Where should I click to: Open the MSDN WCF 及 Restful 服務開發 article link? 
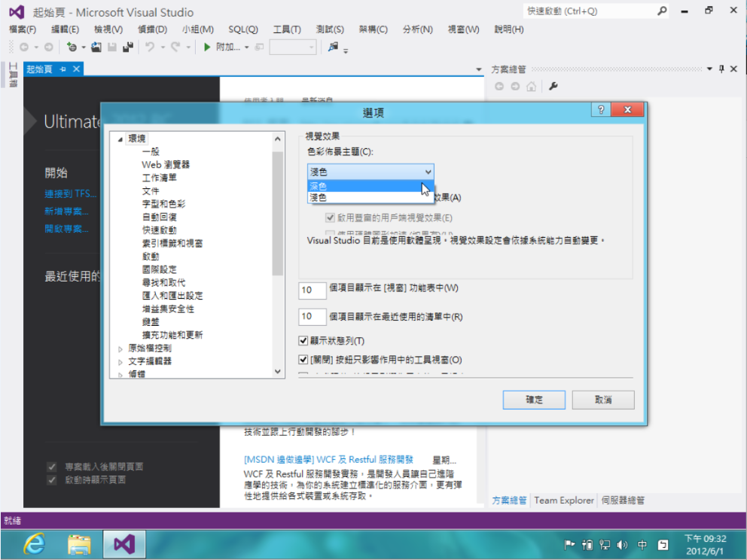329,460
